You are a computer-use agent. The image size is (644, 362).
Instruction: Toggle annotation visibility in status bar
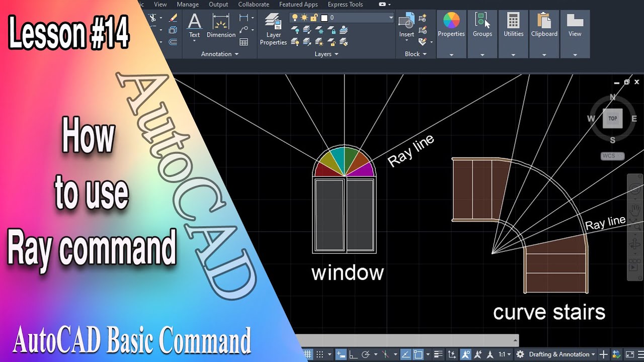pyautogui.click(x=466, y=354)
